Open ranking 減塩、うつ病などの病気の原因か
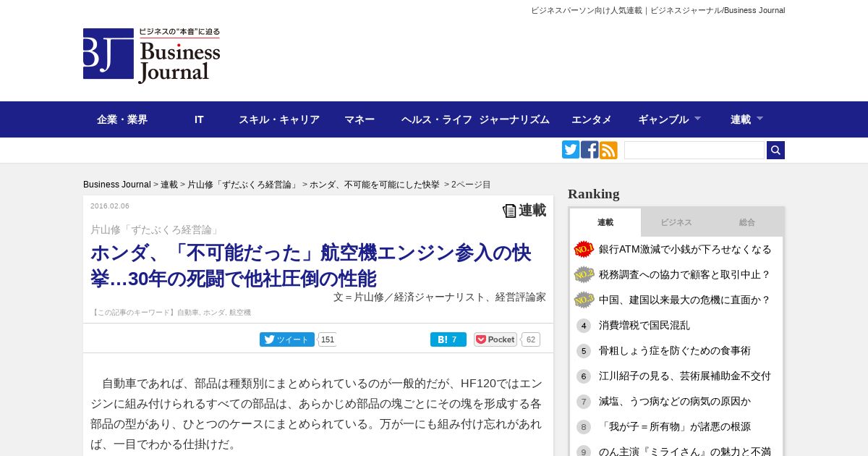 pos(675,401)
